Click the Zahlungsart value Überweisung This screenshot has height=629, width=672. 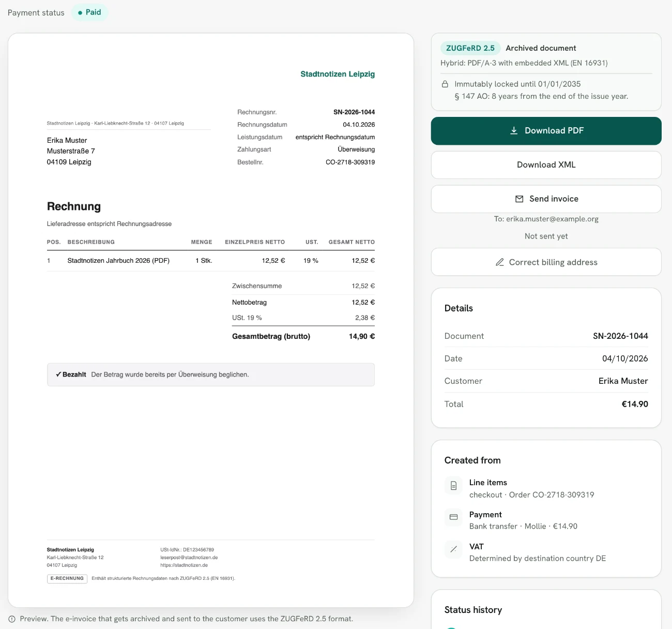pos(356,149)
